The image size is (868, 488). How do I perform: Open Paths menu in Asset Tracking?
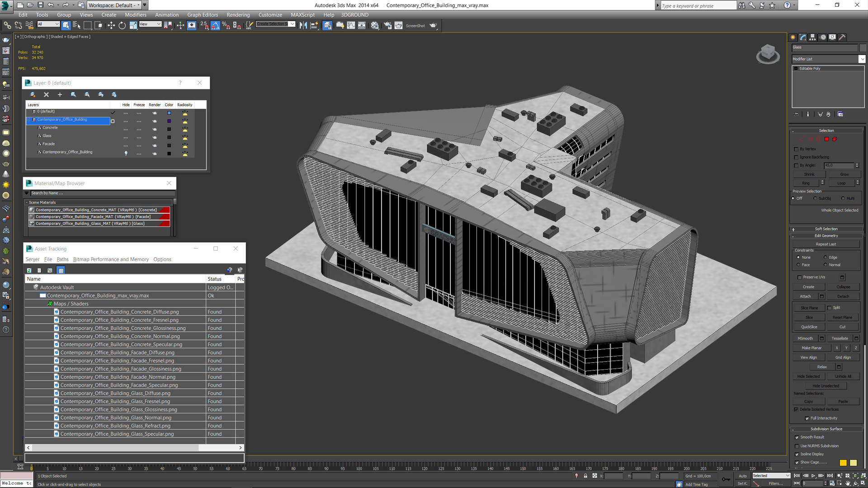(62, 259)
